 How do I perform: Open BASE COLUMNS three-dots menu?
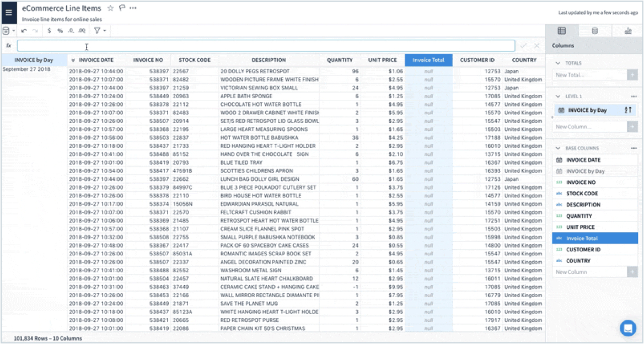click(634, 148)
